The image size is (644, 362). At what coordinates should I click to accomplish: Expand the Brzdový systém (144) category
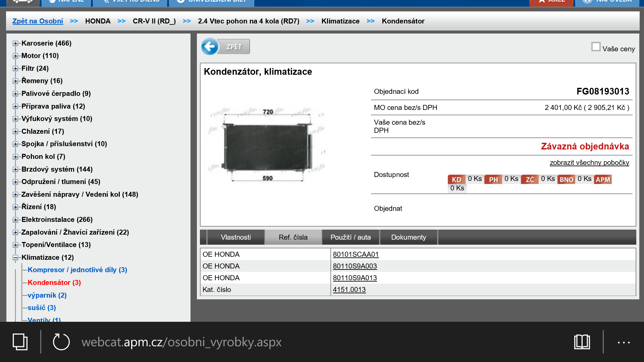(x=15, y=169)
